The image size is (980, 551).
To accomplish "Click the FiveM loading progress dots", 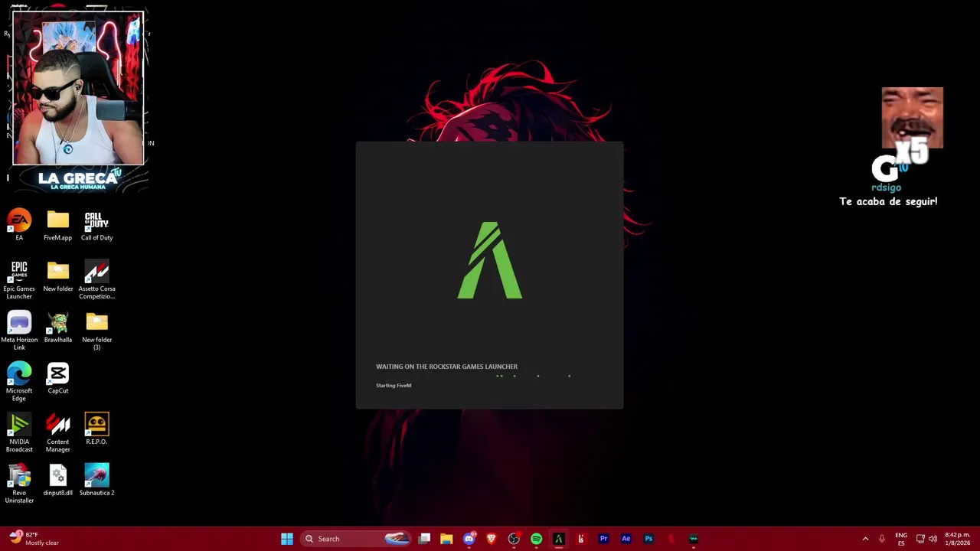I will click(x=534, y=376).
